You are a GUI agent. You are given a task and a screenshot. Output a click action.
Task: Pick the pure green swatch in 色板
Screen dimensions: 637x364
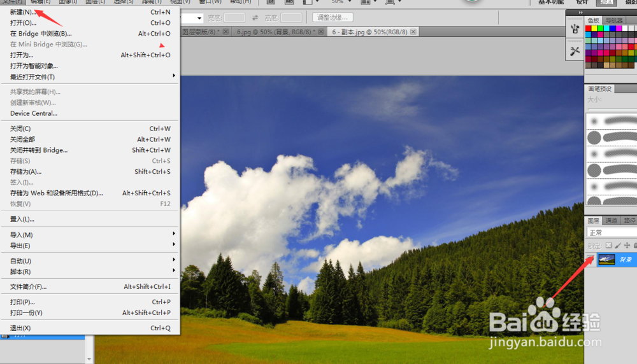[601, 29]
